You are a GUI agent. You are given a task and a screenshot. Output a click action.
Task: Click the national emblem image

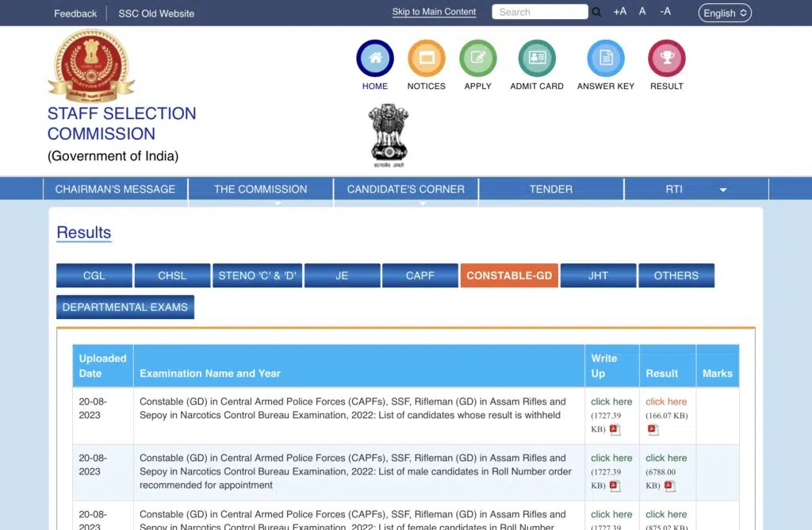coord(389,135)
